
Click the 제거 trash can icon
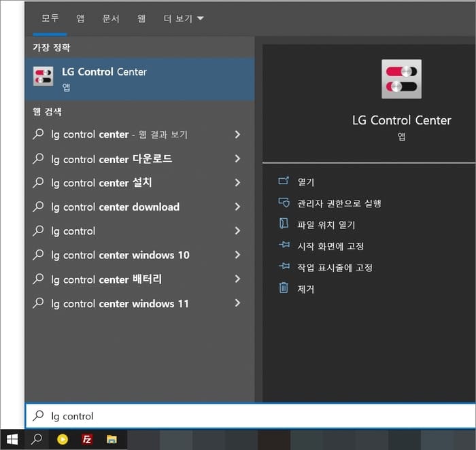click(284, 288)
